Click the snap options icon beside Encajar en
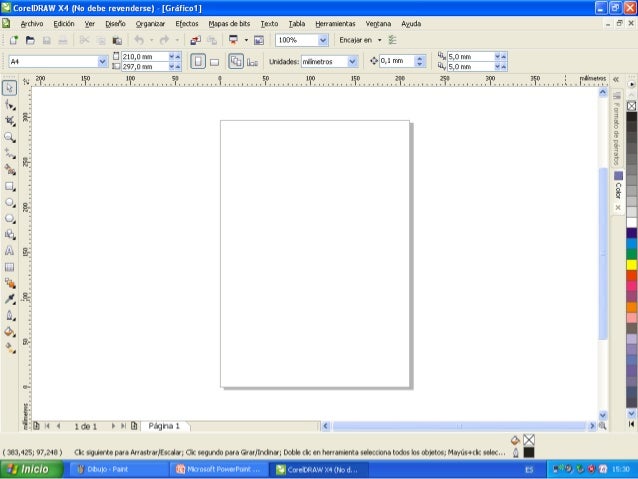 tap(393, 40)
